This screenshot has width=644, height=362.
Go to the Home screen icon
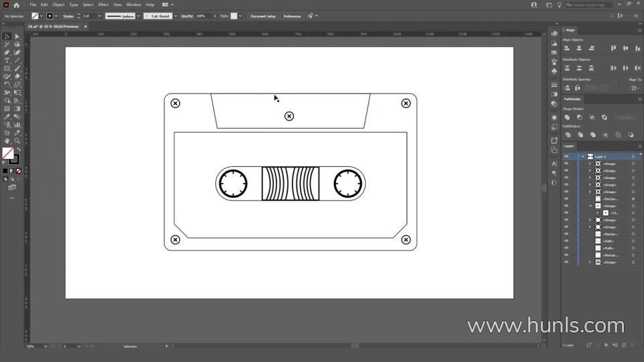click(x=16, y=5)
